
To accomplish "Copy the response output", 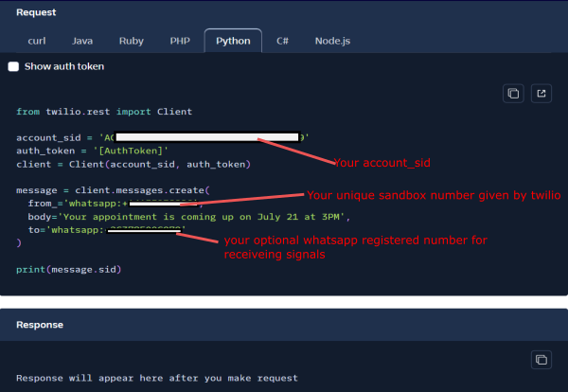I will 541,360.
